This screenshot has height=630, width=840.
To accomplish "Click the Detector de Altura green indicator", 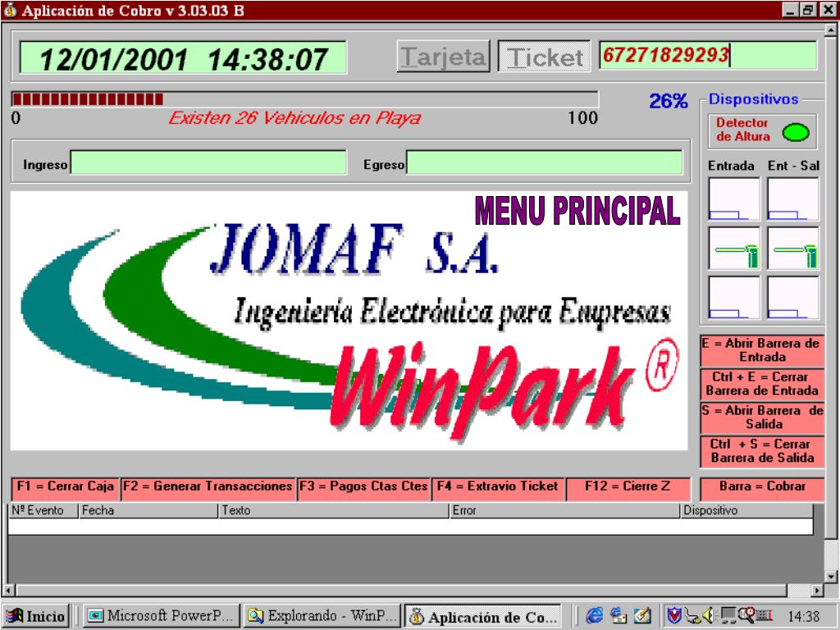I will click(796, 132).
